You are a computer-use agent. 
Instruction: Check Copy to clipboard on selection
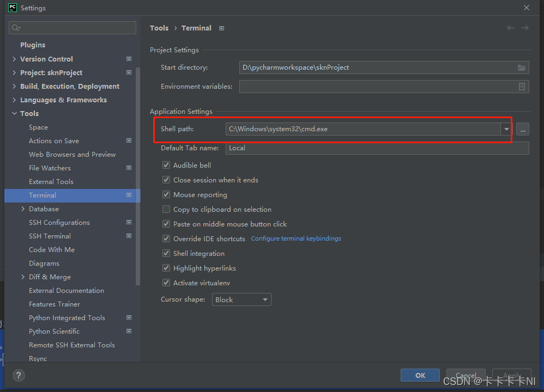click(x=166, y=209)
